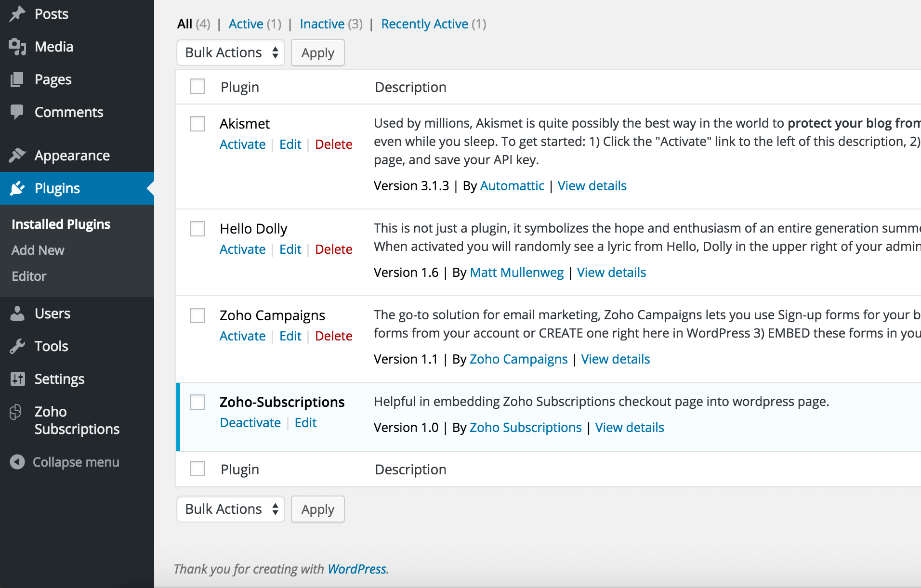921x588 pixels.
Task: Click the Media icon in sidebar
Action: coord(17,47)
